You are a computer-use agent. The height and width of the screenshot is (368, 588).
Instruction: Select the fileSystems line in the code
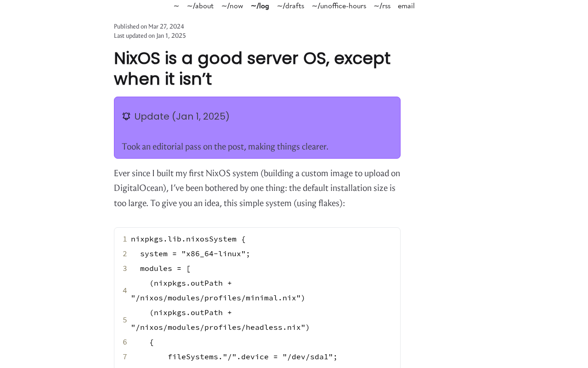[253, 356]
